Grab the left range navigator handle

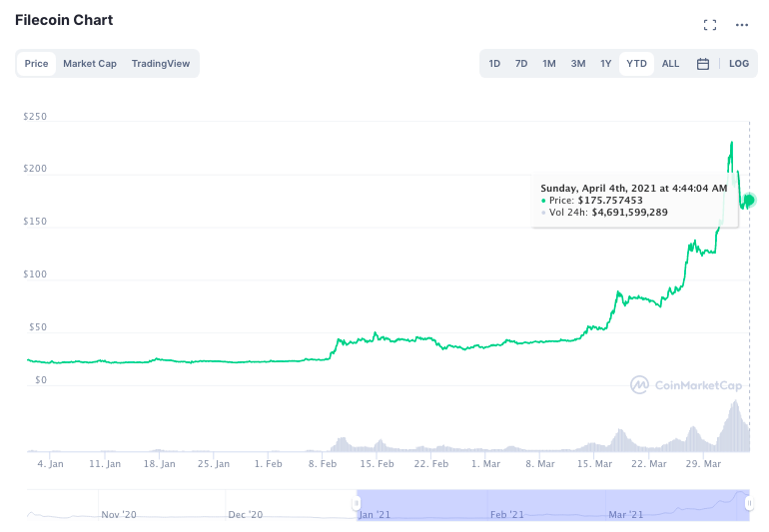357,503
